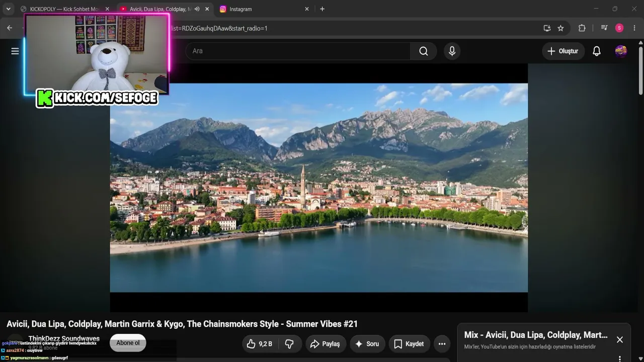Save the video with Kaydet
The height and width of the screenshot is (362, 644).
409,344
